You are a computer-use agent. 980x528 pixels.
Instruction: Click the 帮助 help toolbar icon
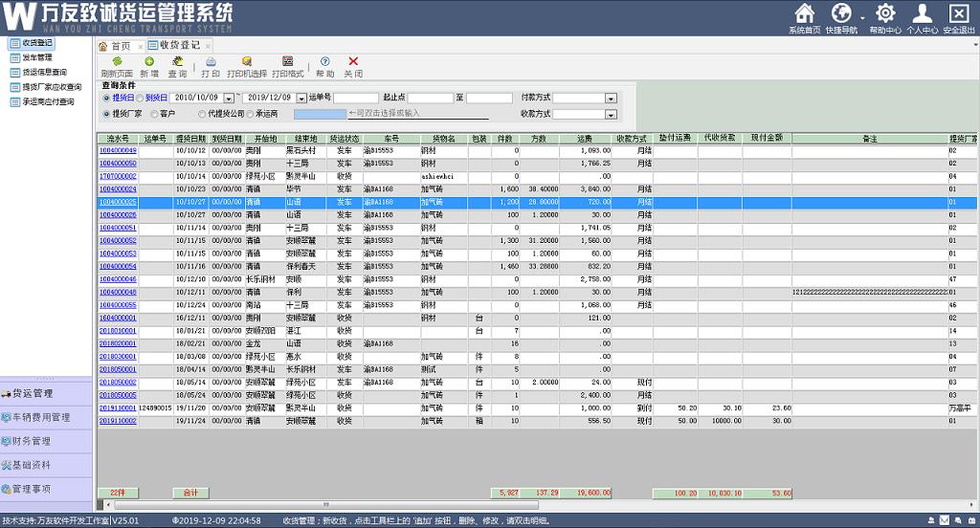click(325, 61)
